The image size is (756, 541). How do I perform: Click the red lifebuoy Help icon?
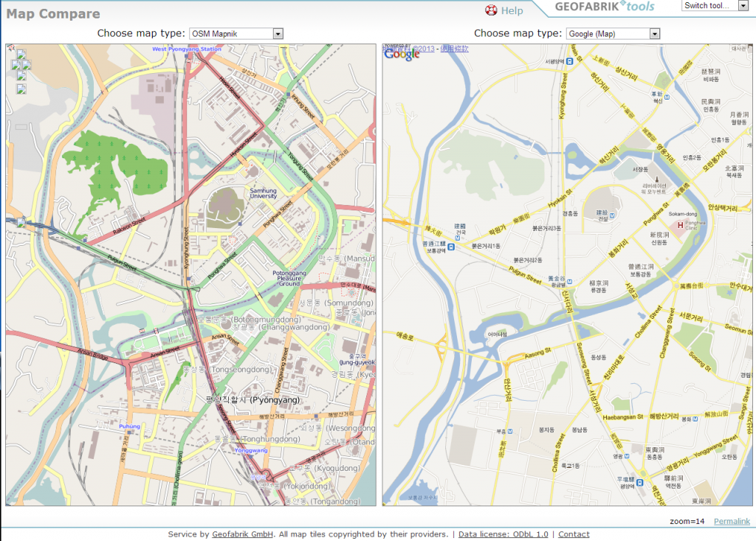[x=491, y=10]
